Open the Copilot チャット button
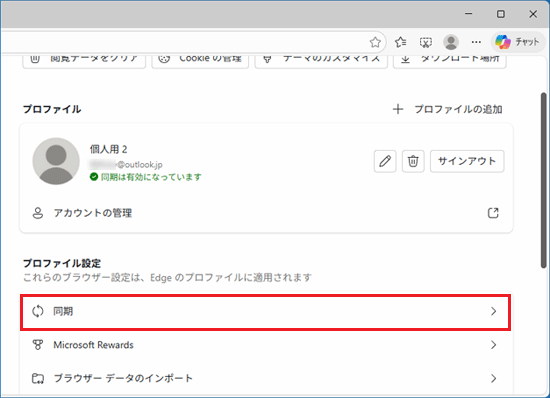550x398 pixels. point(517,42)
